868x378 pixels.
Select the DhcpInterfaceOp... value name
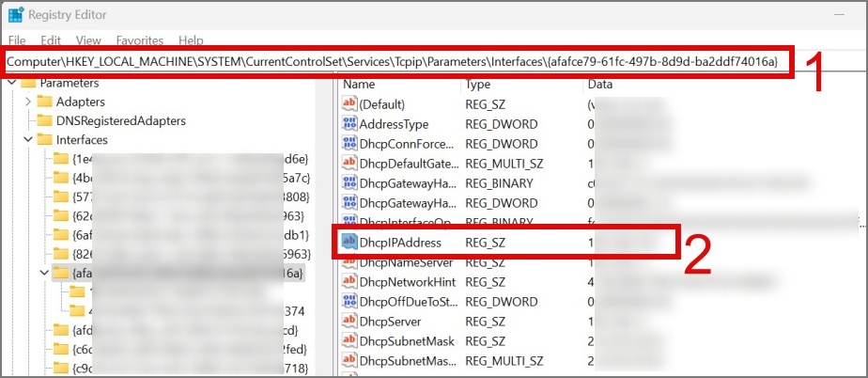point(406,223)
